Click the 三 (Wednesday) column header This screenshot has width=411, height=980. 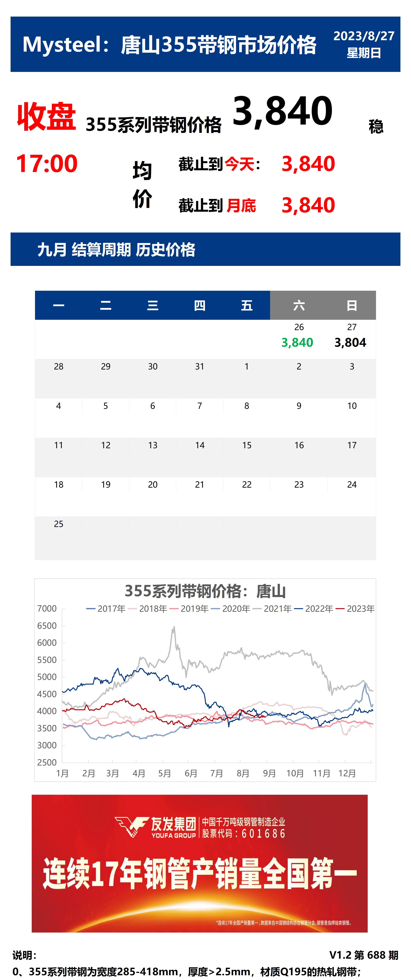pos(153,305)
